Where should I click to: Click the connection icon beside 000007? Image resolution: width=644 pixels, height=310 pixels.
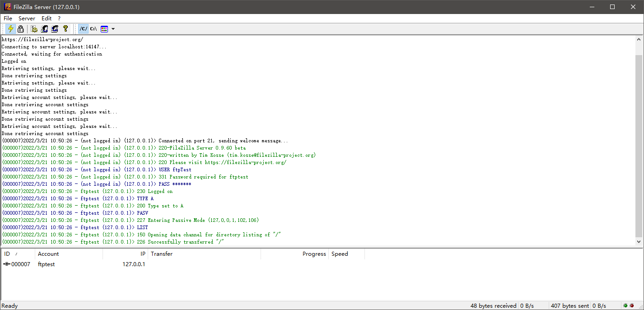[7, 264]
